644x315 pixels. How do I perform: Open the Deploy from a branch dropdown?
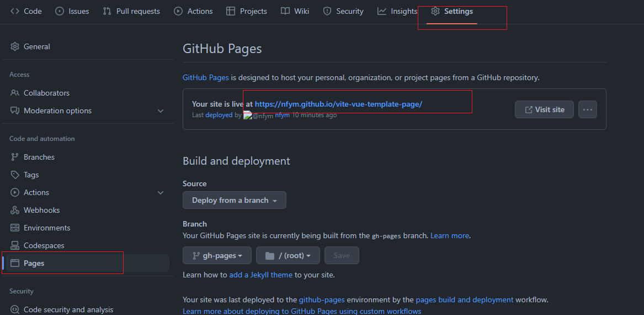tap(235, 200)
